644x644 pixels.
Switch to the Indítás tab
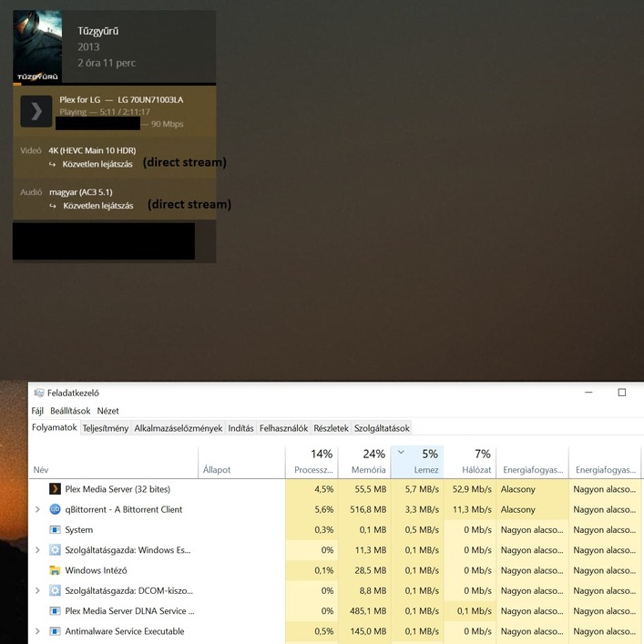(240, 428)
